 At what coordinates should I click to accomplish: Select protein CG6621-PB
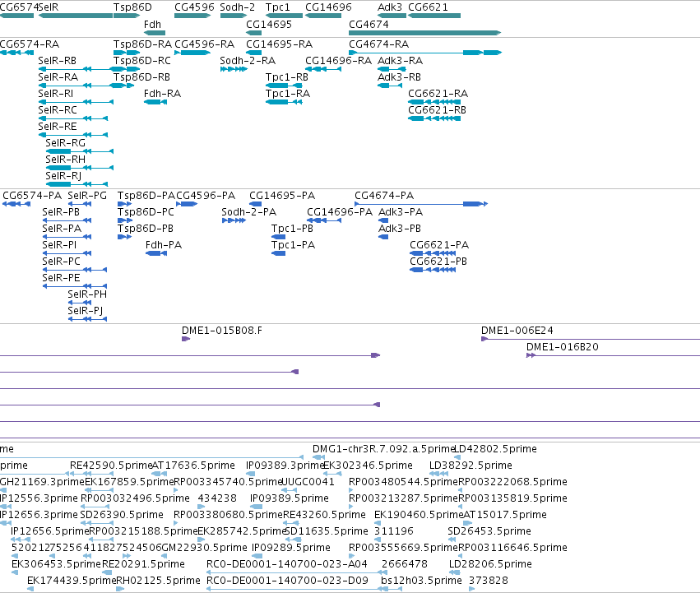[x=433, y=270]
